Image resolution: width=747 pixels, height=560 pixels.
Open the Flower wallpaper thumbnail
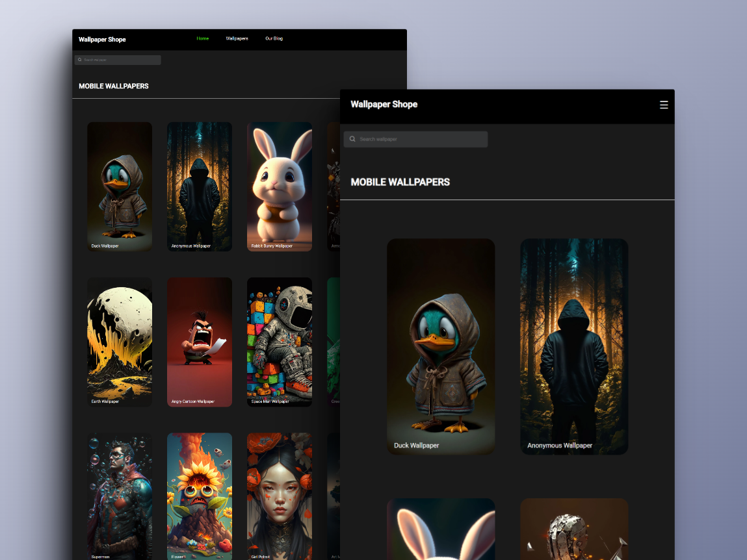[200, 496]
